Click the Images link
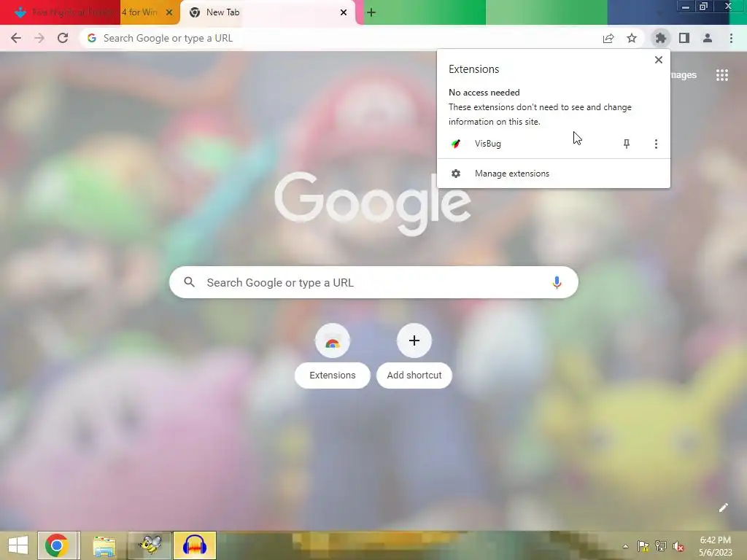The width and height of the screenshot is (747, 560). point(683,75)
